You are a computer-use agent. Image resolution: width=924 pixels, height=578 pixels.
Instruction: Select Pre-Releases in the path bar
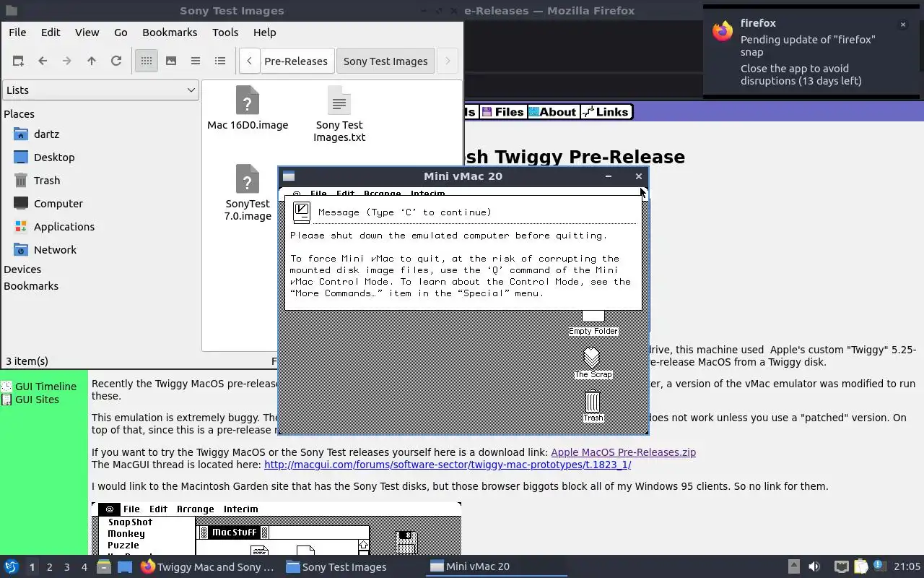[x=296, y=61]
